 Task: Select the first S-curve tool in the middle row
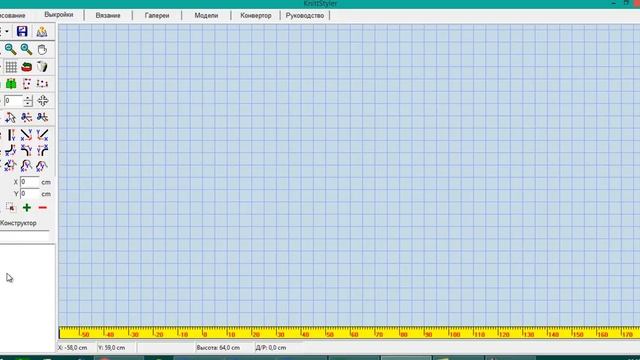[11, 151]
